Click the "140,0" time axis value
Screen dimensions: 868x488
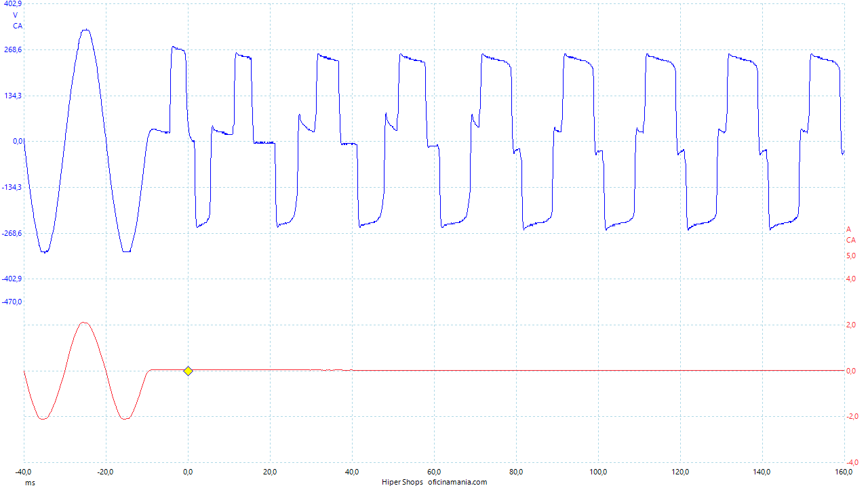[x=762, y=472]
